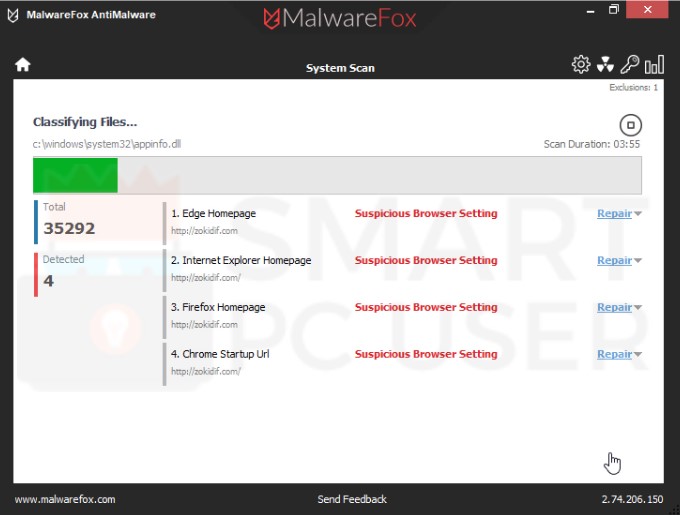The height and width of the screenshot is (515, 680).
Task: Click http://zokidif.com/ under Chrome Startup Url
Action: pyautogui.click(x=206, y=372)
